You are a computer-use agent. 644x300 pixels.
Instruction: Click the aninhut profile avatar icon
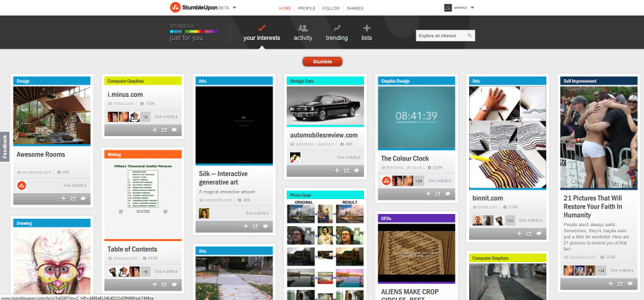[448, 8]
